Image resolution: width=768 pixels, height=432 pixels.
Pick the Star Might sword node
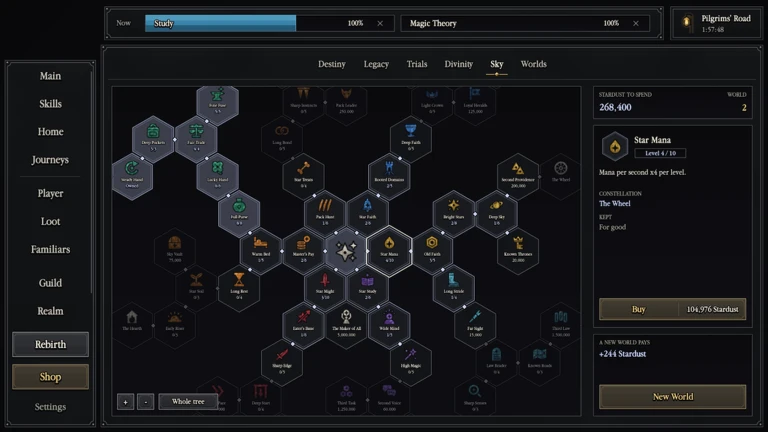click(325, 288)
